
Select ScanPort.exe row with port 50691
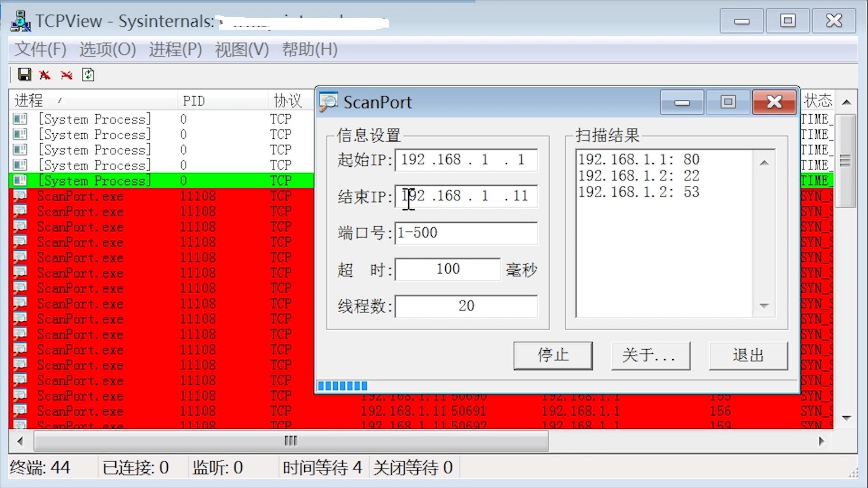tap(420, 411)
